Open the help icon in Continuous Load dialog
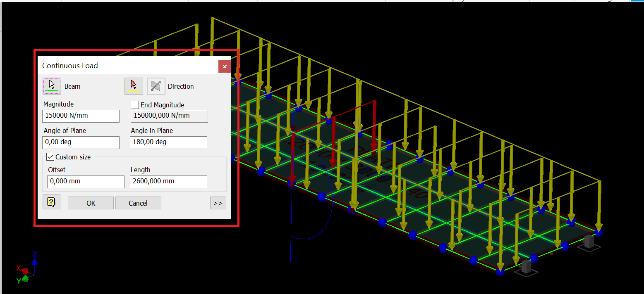This screenshot has height=294, width=644. (x=51, y=202)
